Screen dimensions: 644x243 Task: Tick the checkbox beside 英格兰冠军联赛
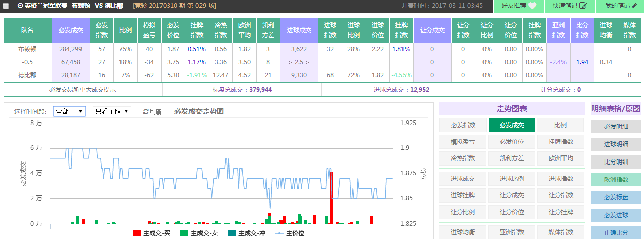click(6, 6)
